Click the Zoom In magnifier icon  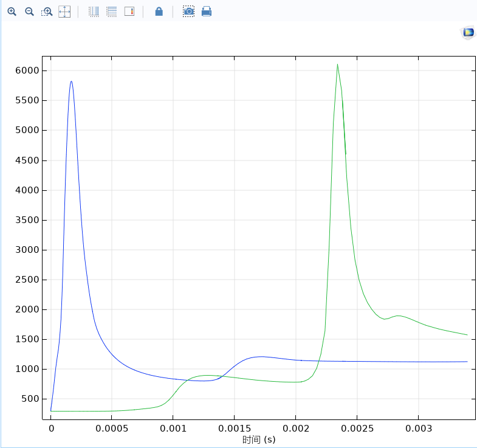point(12,12)
